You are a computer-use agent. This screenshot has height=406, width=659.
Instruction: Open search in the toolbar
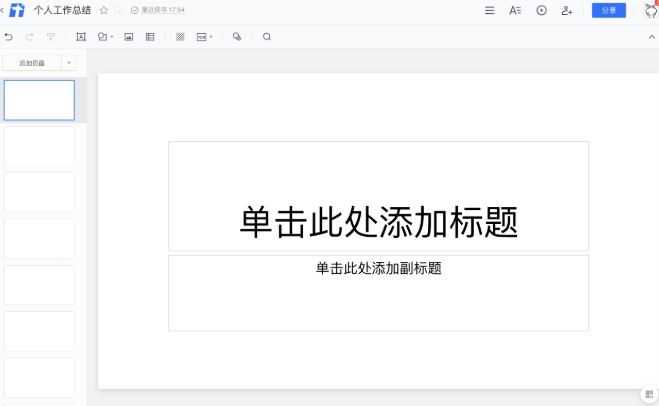click(x=266, y=37)
